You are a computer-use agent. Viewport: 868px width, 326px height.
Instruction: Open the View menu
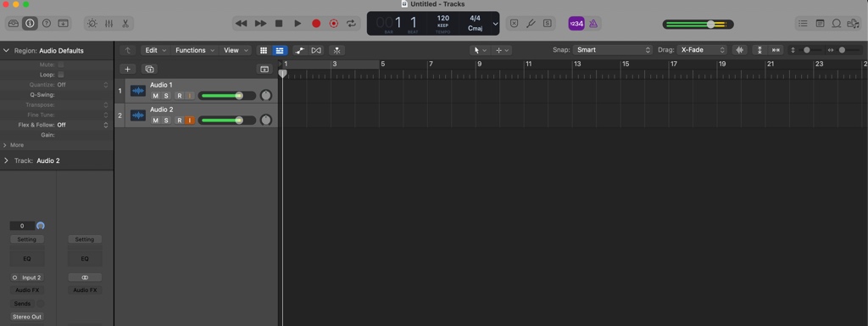point(236,50)
